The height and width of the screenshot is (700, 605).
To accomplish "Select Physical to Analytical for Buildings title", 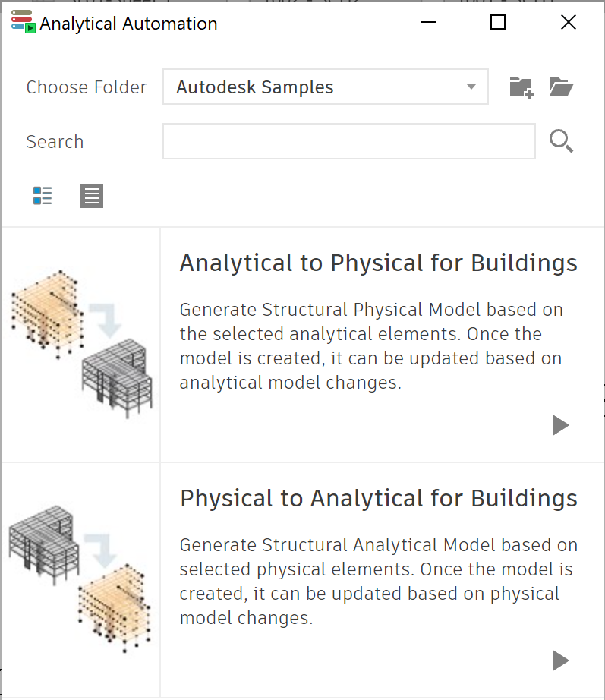I will 379,498.
